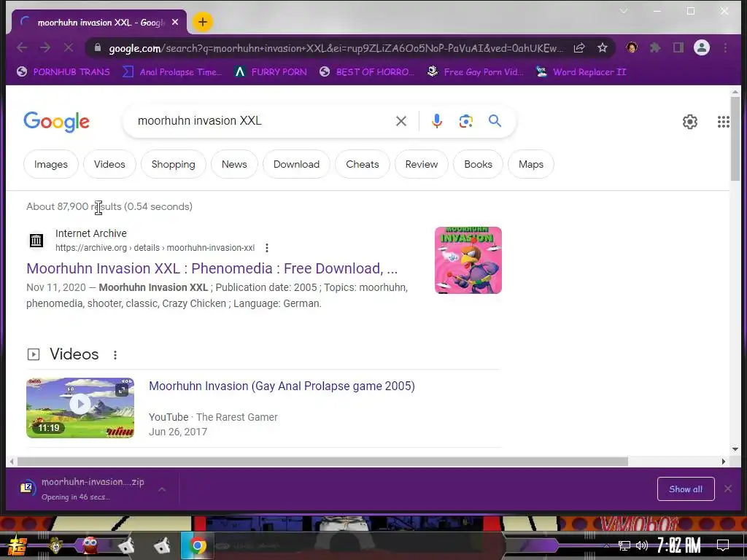Play the 11:19 video thumbnail

(x=80, y=408)
